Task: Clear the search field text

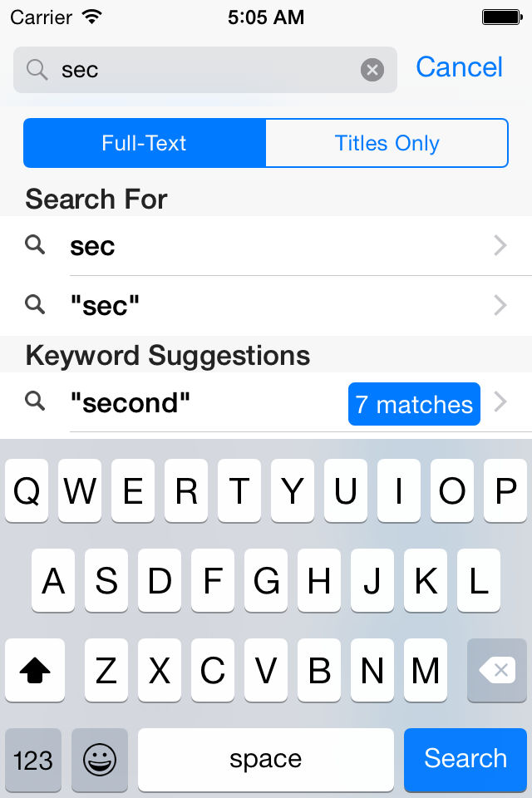Action: (x=372, y=70)
